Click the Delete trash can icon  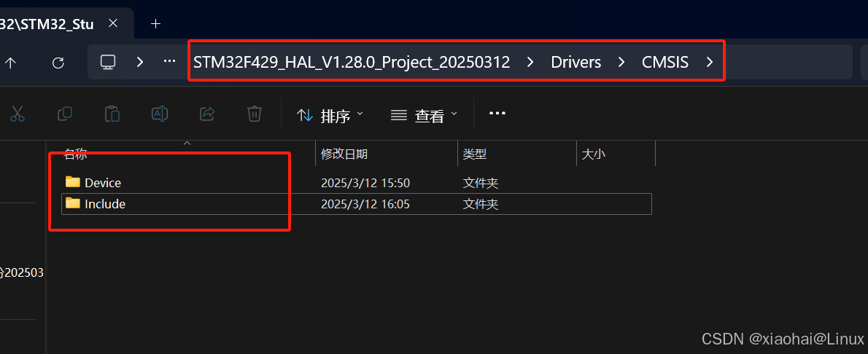(254, 114)
